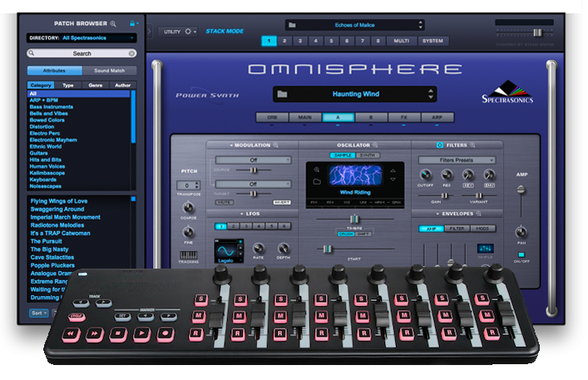
Task: Show the Filter envelope button
Action: pos(457,229)
